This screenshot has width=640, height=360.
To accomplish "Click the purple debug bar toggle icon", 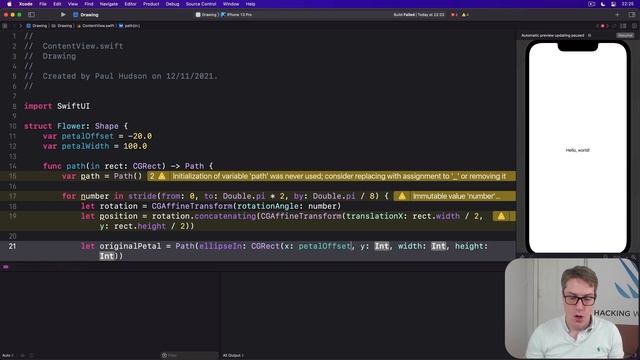I will click(6, 267).
